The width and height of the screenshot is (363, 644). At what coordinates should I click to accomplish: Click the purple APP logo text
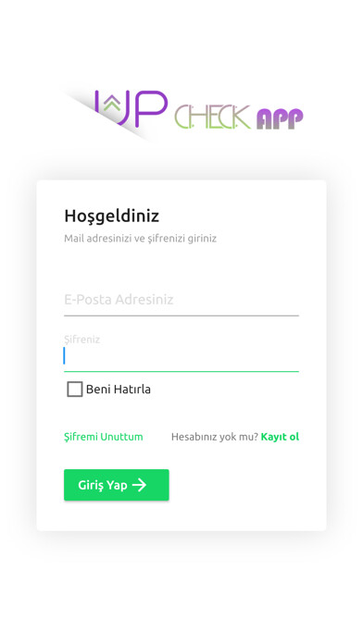[x=280, y=118]
